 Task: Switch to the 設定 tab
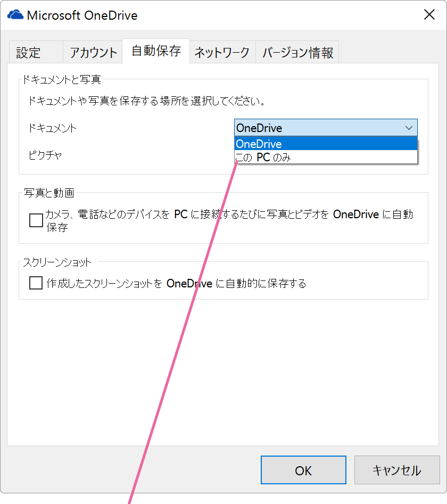pyautogui.click(x=36, y=52)
